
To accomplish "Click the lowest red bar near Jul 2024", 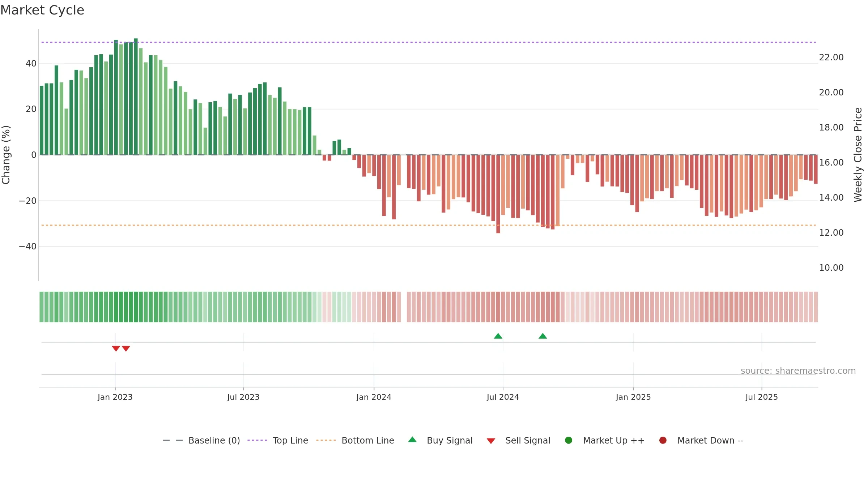I will pyautogui.click(x=498, y=194).
